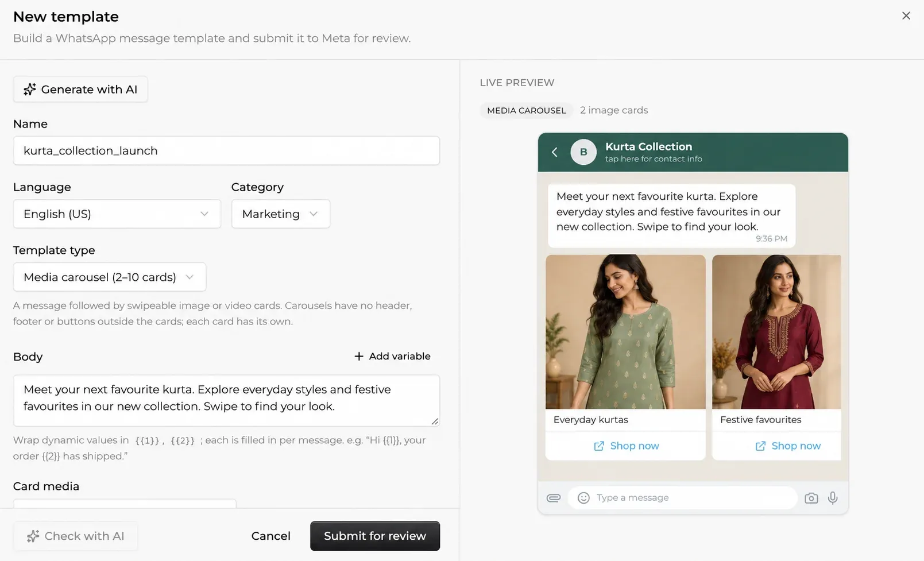Click the paperclip attachment icon
This screenshot has height=561, width=924.
[x=554, y=498]
